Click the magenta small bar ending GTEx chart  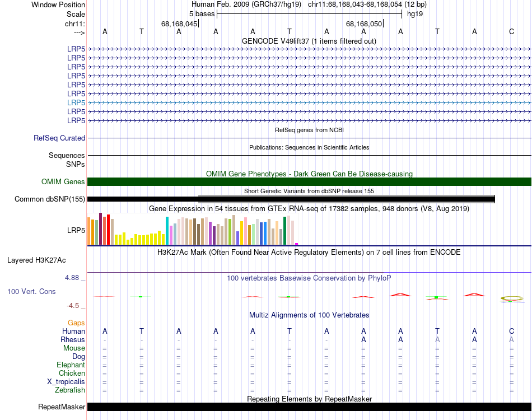click(x=297, y=244)
